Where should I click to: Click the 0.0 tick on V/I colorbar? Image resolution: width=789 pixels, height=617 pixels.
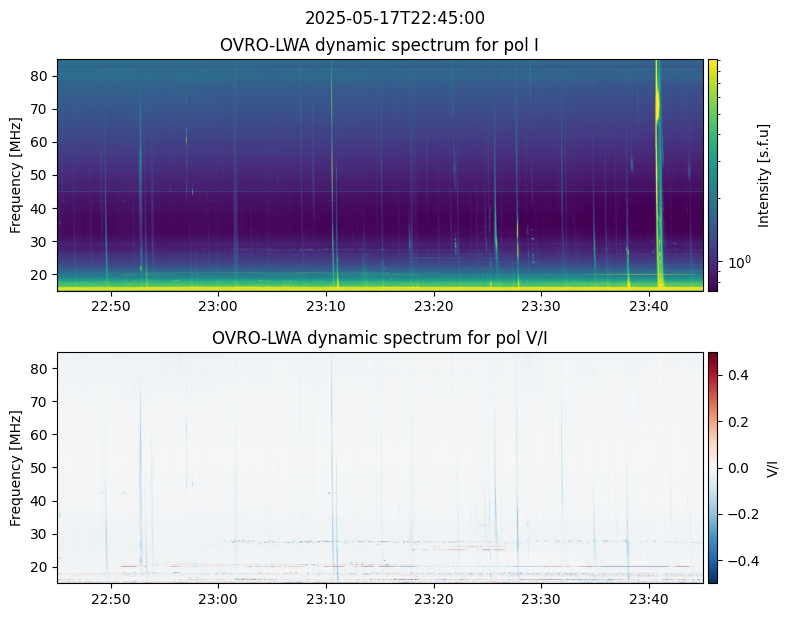pyautogui.click(x=736, y=467)
